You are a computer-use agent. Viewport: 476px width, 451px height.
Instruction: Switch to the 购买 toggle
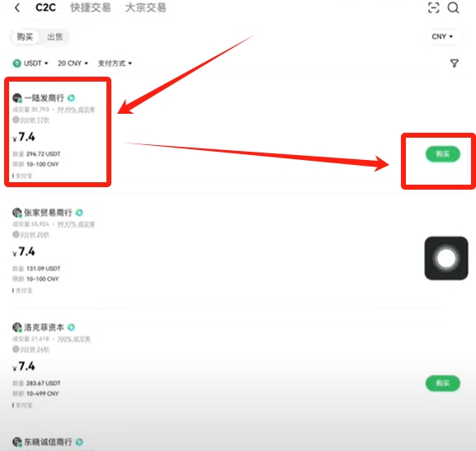tap(25, 37)
